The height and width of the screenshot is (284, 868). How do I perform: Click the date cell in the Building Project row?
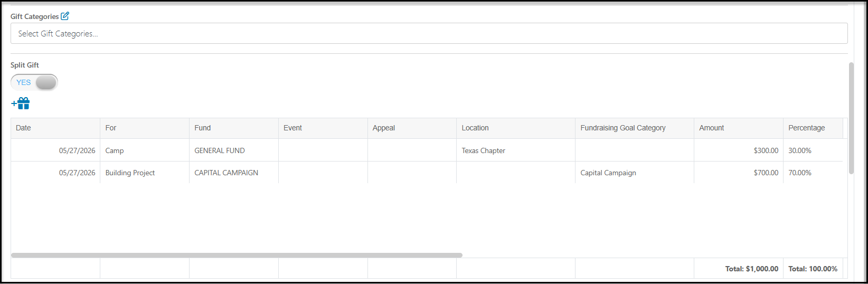55,173
